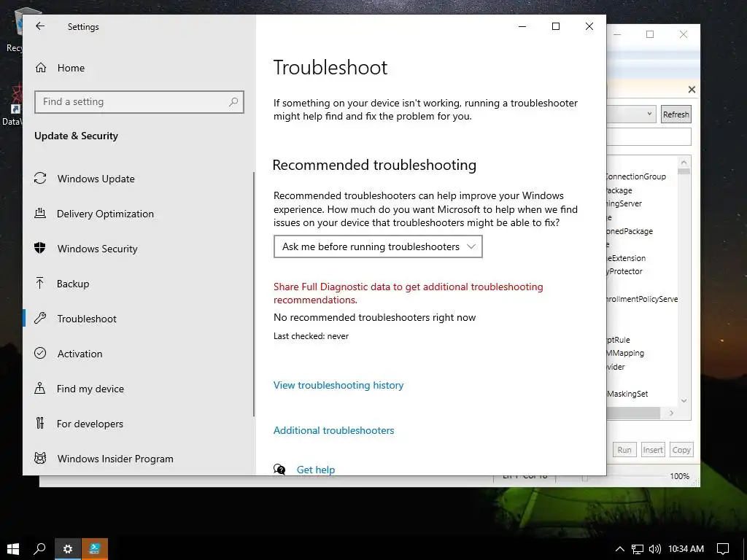Click the Windows Security shield icon
This screenshot has height=560, width=747.
click(x=40, y=248)
